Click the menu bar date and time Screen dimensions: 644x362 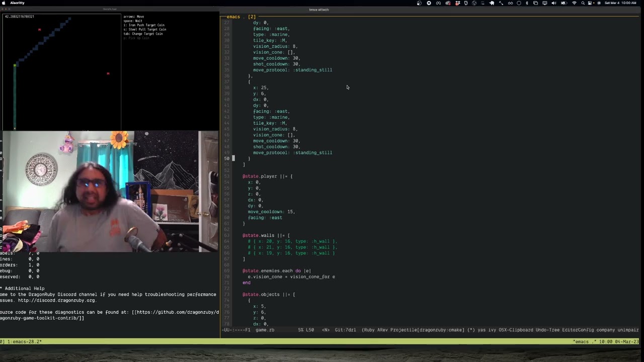click(x=620, y=3)
